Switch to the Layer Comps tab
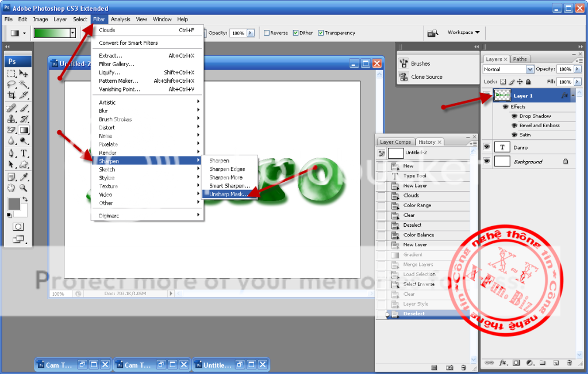Screen dimensions: 588x374 pos(395,142)
